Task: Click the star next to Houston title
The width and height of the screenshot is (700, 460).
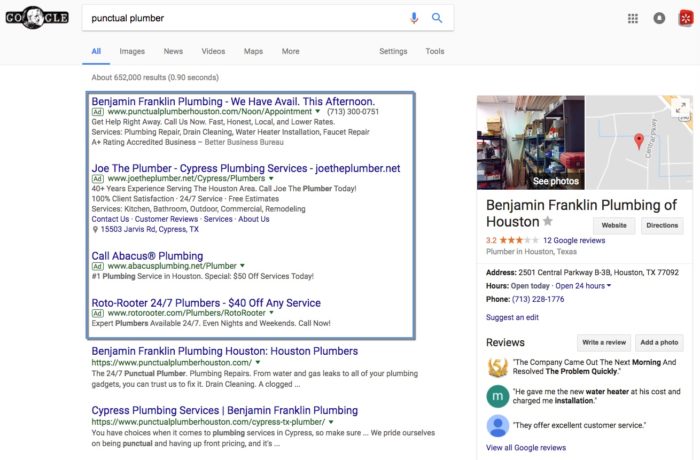Action: [x=548, y=221]
